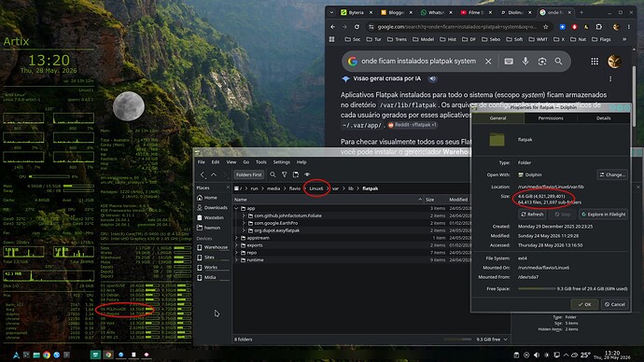644x362 pixels.
Task: Open Chrome extensions puzzle icon
Action: point(599,27)
